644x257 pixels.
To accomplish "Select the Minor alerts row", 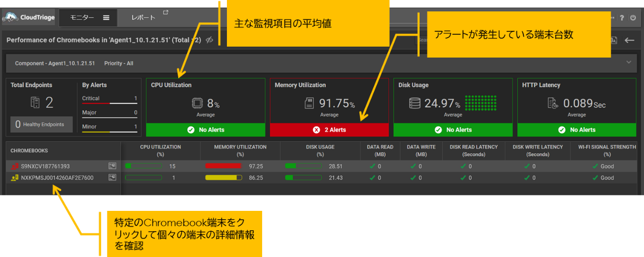I will (x=109, y=128).
